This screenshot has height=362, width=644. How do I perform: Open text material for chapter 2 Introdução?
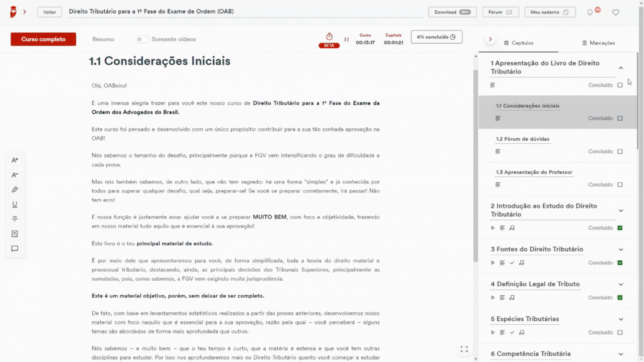click(502, 228)
